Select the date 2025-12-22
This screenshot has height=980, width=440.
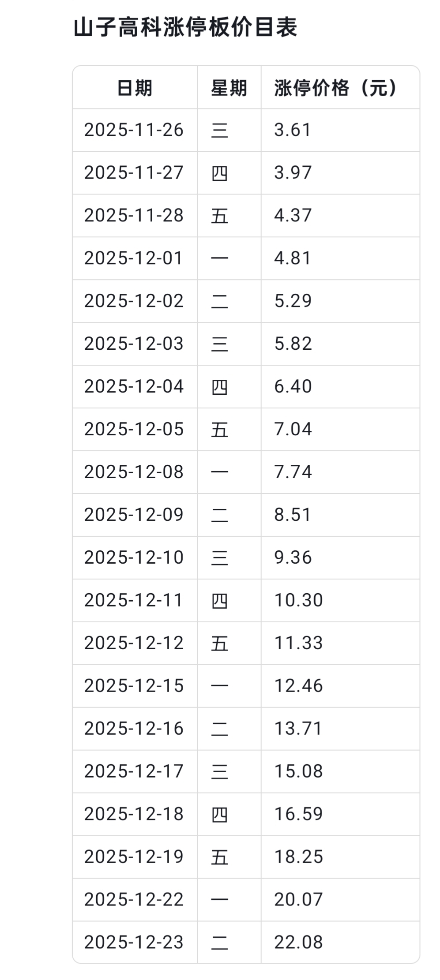coord(134,900)
